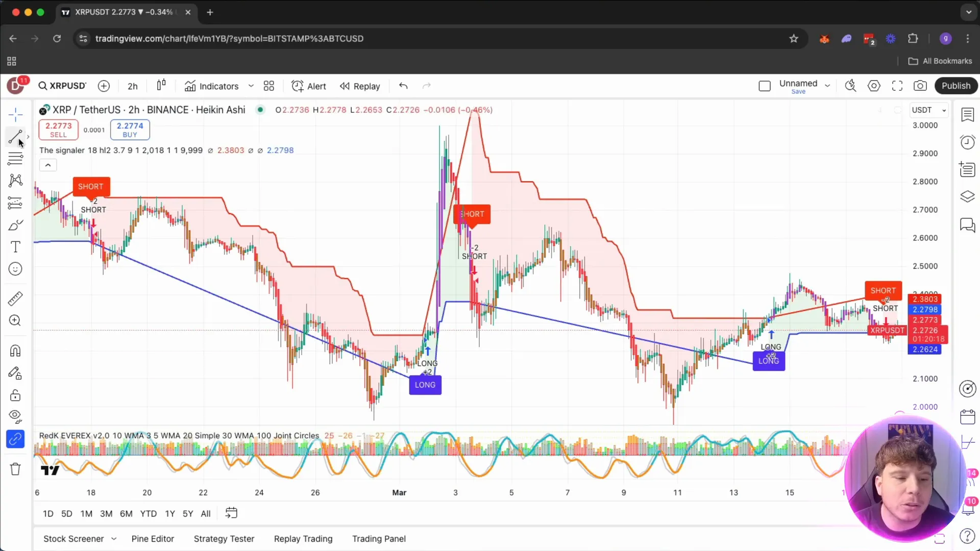Lock all drawing tools
This screenshot has height=551, width=980.
click(15, 395)
